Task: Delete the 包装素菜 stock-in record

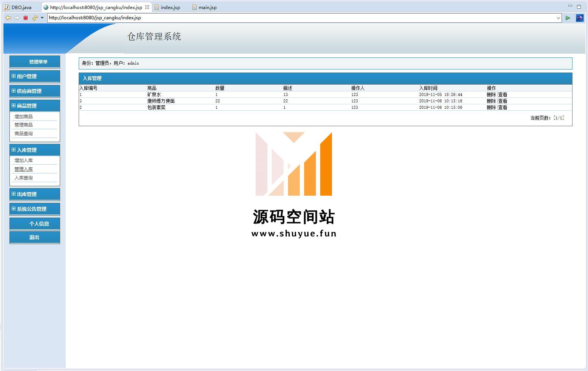Action: point(491,108)
